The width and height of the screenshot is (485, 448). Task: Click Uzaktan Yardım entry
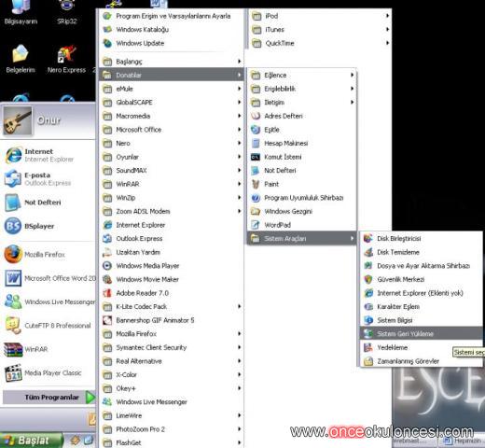(172, 252)
